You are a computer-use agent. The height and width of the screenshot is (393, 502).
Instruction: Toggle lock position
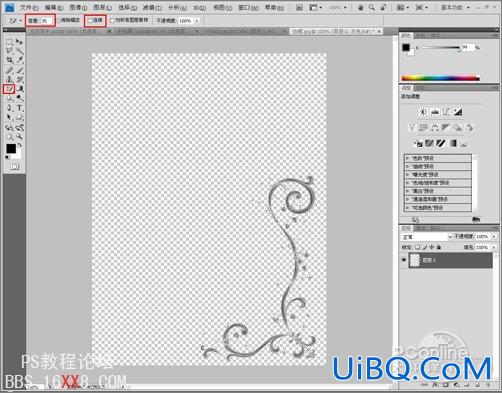tap(432, 247)
